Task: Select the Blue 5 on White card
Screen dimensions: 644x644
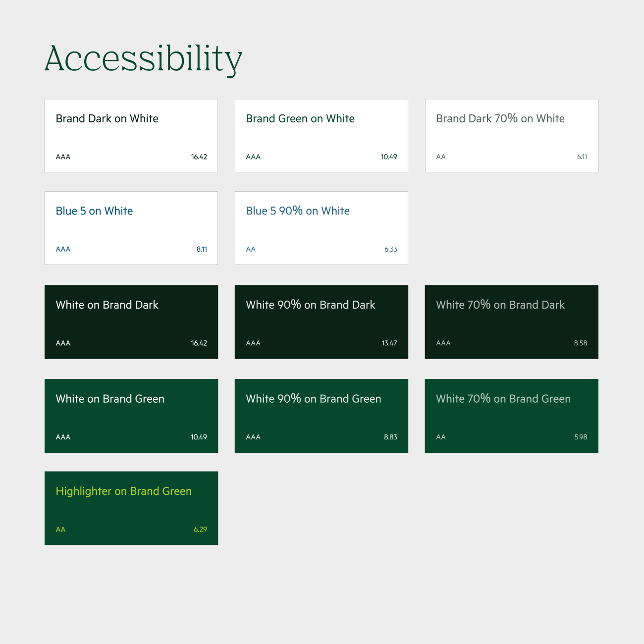Action: (131, 228)
